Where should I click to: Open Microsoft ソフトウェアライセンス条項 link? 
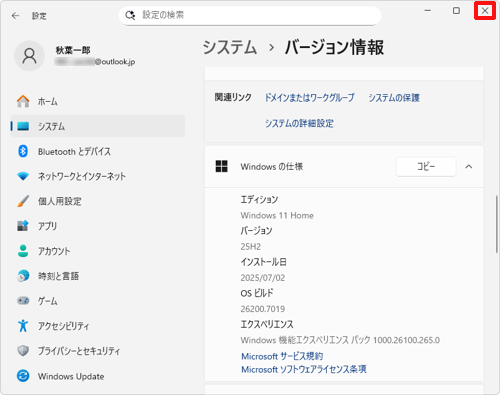coord(304,369)
